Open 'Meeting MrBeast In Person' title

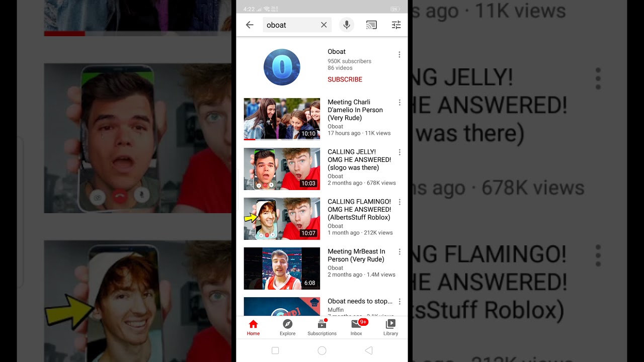[x=356, y=255]
